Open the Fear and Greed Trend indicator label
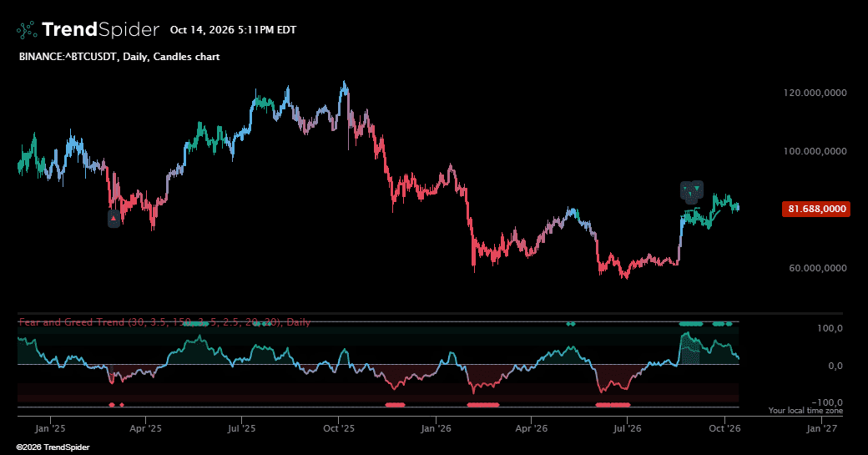The image size is (868, 455). 164,322
